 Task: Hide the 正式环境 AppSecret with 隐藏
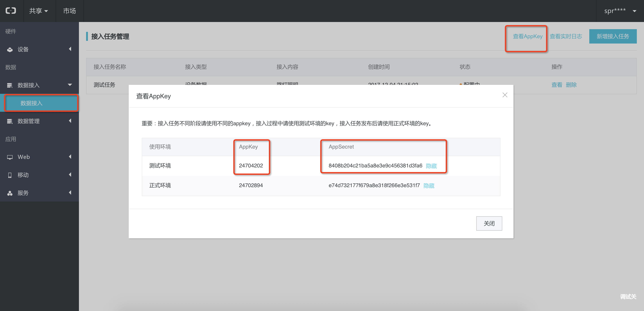pos(429,186)
